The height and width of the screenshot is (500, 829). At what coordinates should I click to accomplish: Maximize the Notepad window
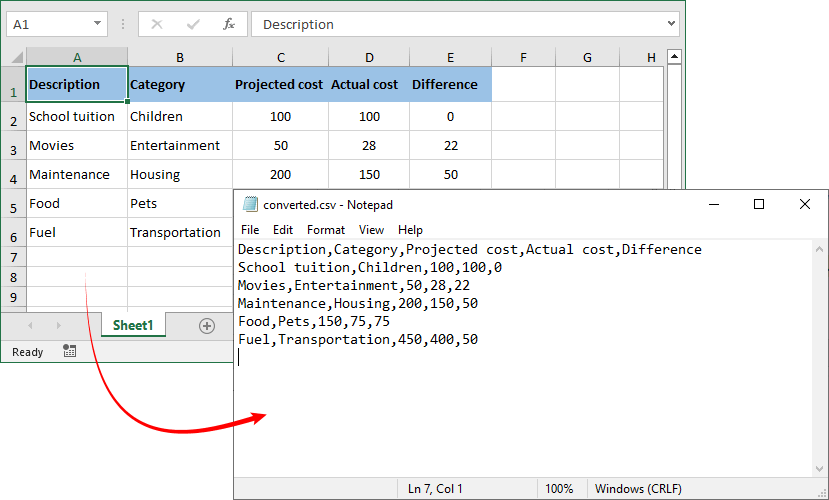coord(759,204)
